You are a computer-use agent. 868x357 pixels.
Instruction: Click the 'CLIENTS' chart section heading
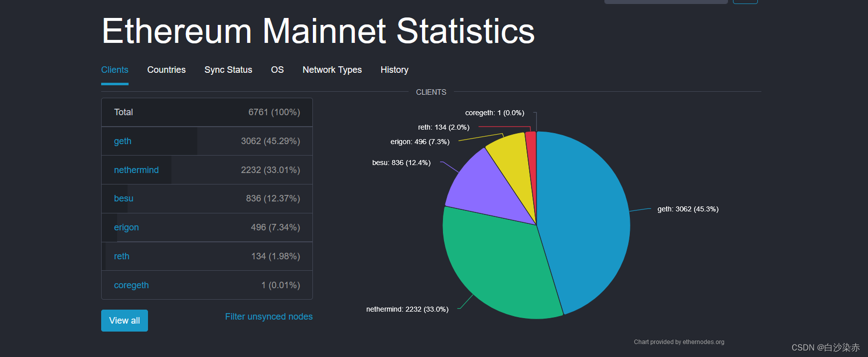(431, 92)
